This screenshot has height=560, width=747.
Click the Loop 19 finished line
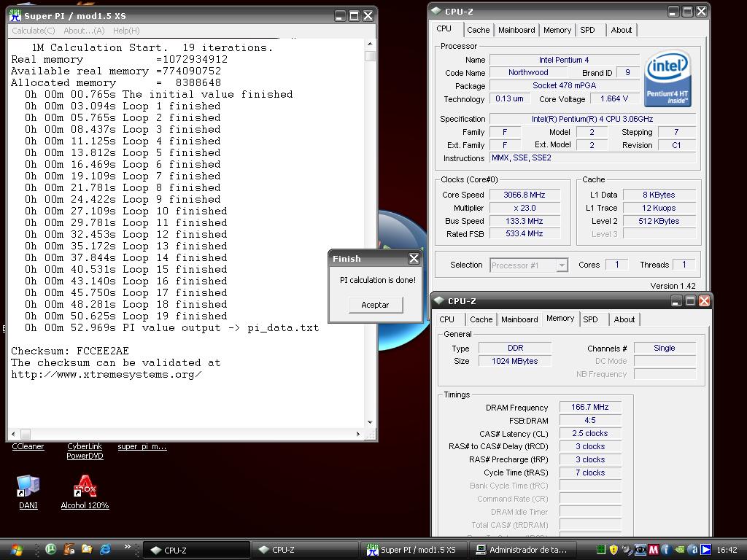[125, 316]
